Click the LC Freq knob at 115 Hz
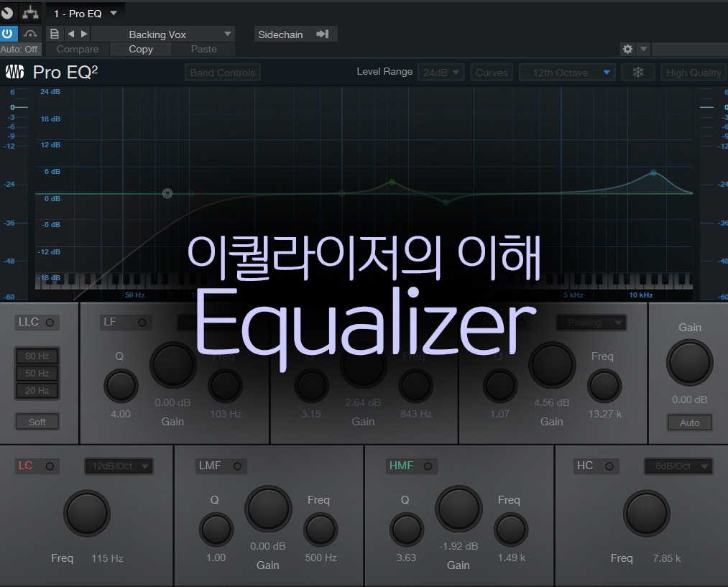Screen dimensions: 728x587 (x=87, y=513)
